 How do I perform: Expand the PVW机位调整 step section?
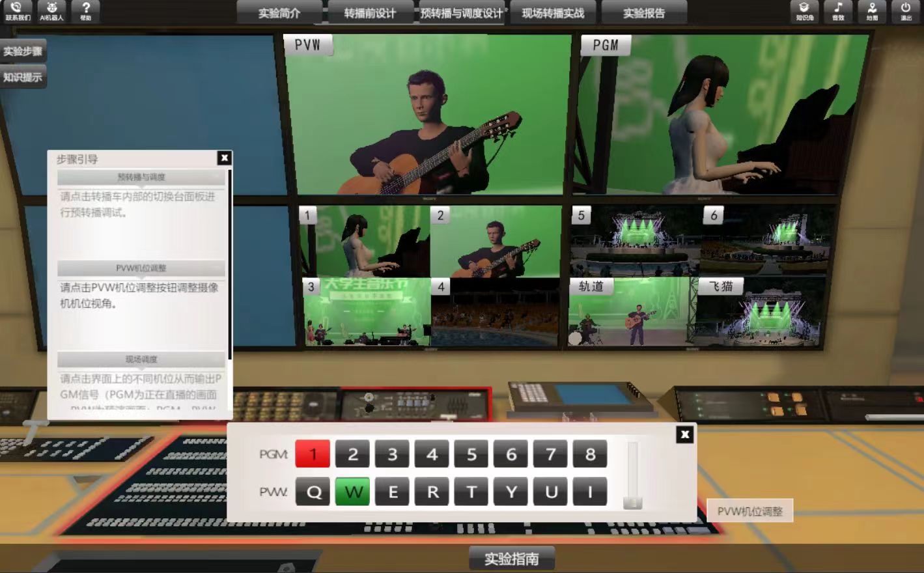coord(141,268)
